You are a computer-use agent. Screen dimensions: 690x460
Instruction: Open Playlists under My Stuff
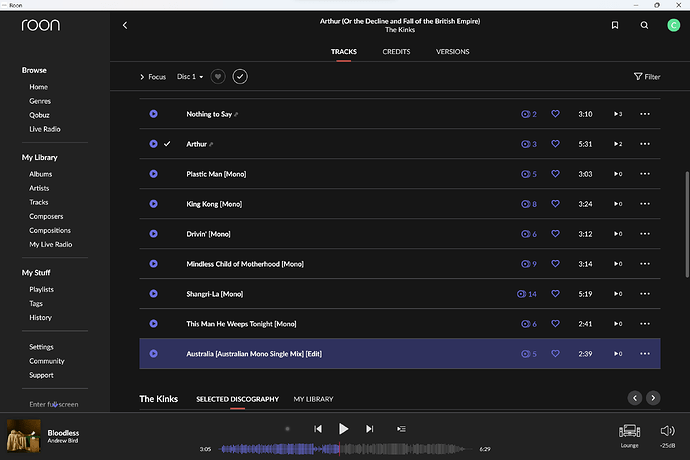[x=41, y=290]
